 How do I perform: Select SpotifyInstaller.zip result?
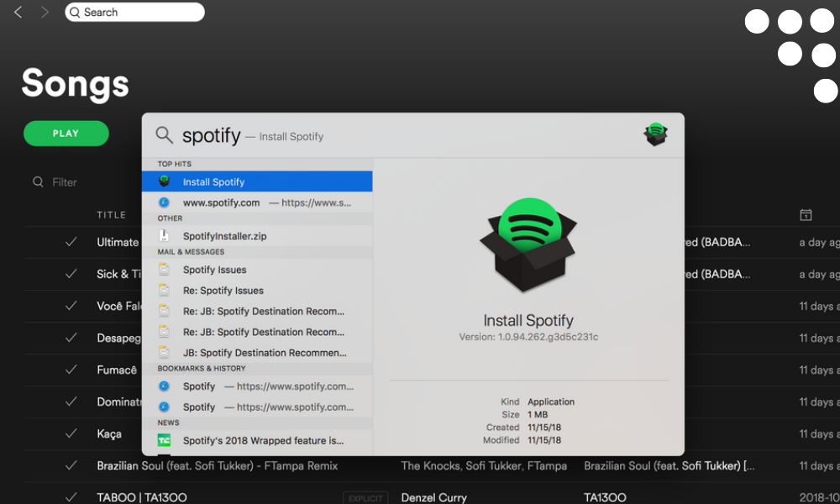(x=257, y=236)
